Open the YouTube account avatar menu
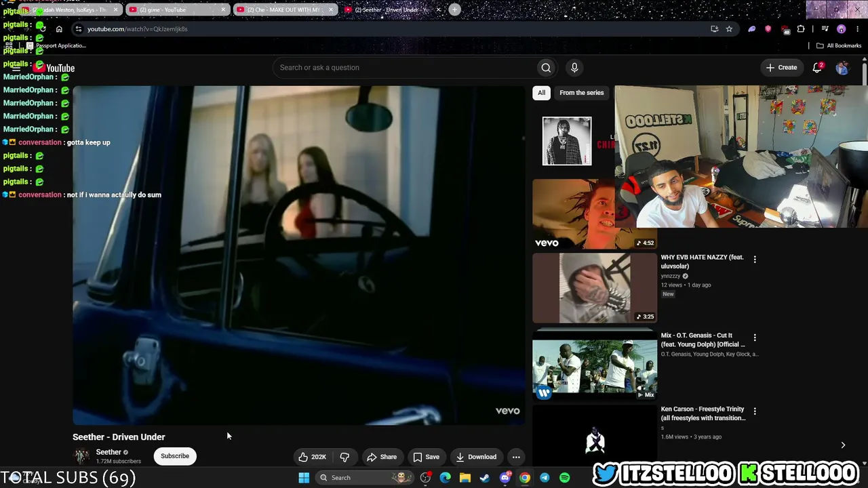The image size is (868, 488). (x=842, y=68)
